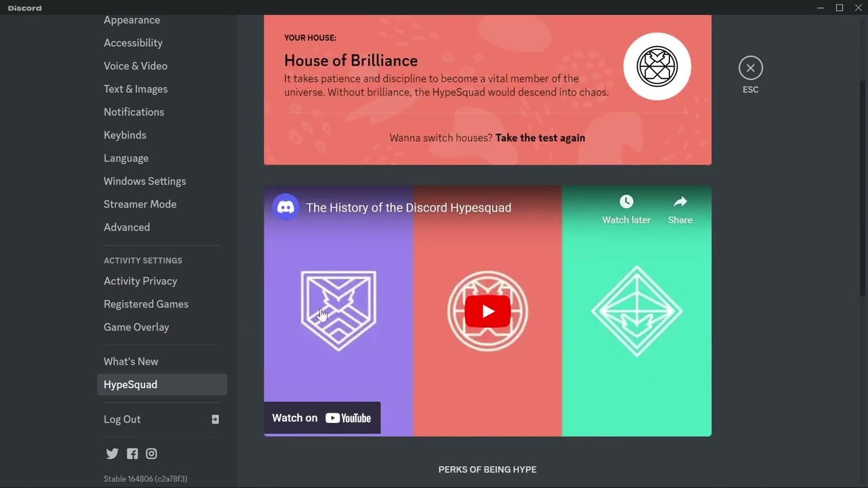The width and height of the screenshot is (868, 488).
Task: Click PERKS OF BEING HYPE heading
Action: (x=488, y=469)
